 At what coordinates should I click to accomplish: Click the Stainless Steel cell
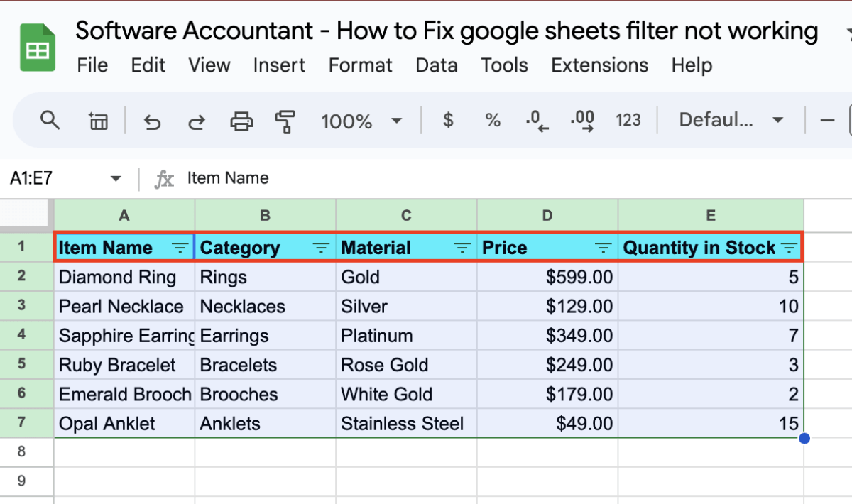(x=406, y=424)
